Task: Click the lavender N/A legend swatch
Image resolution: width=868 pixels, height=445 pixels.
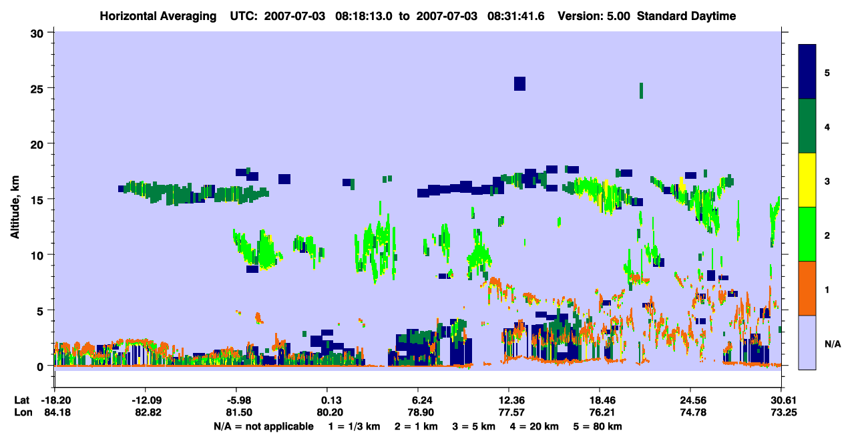Action: click(807, 342)
